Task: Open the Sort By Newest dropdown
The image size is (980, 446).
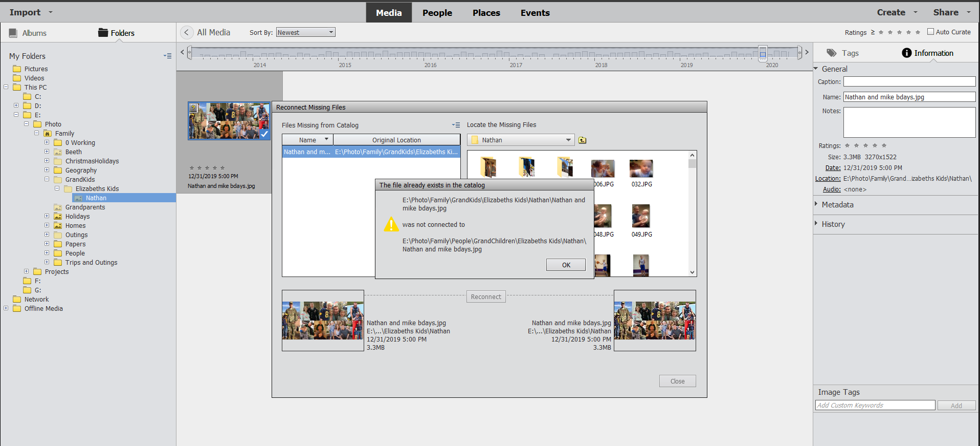Action: tap(305, 32)
